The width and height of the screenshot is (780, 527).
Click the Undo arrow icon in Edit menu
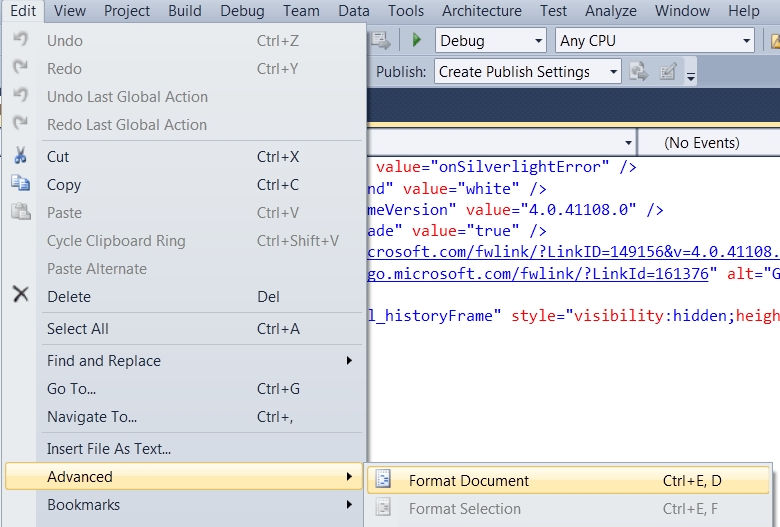[x=20, y=39]
